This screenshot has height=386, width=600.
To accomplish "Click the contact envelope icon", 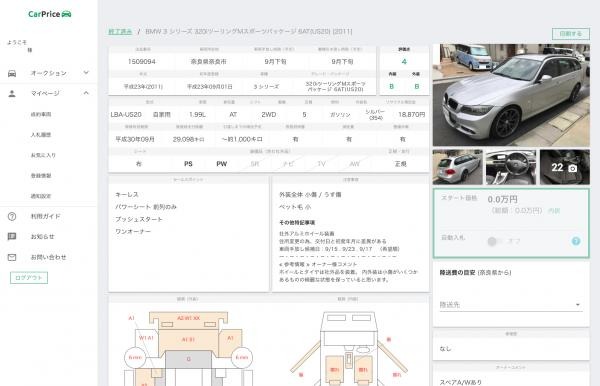I will pyautogui.click(x=12, y=257).
